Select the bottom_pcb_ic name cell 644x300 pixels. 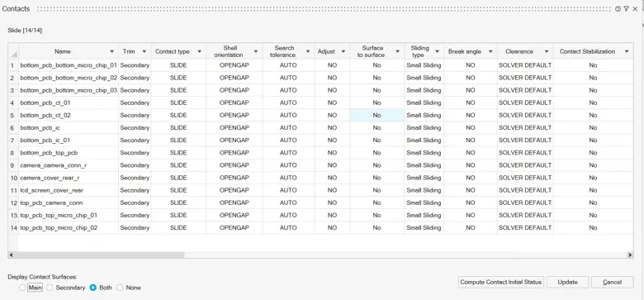[69, 128]
